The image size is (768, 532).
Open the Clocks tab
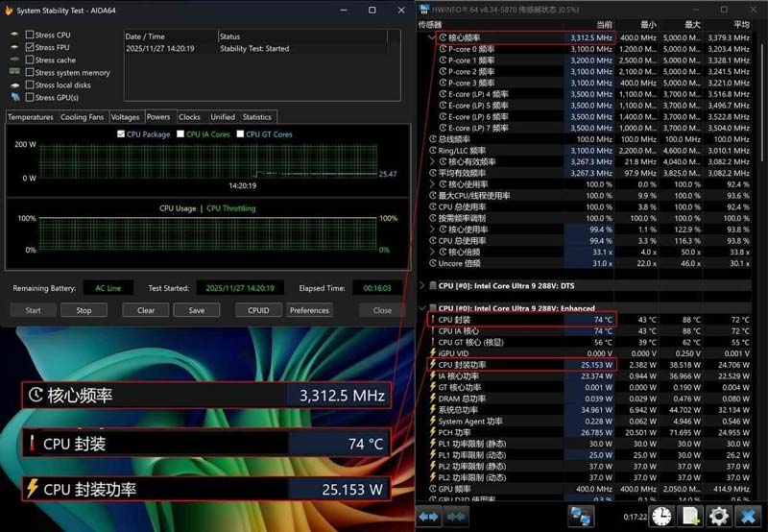[x=189, y=117]
